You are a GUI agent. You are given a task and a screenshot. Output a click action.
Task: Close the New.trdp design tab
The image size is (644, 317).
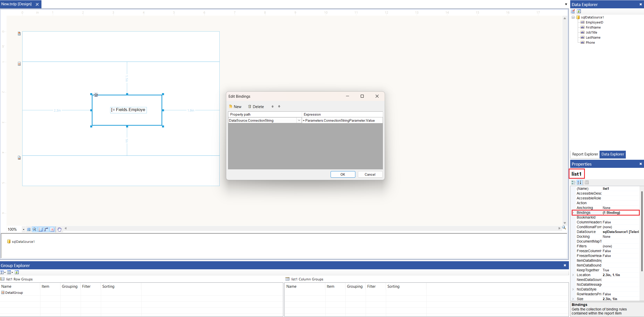click(x=37, y=4)
